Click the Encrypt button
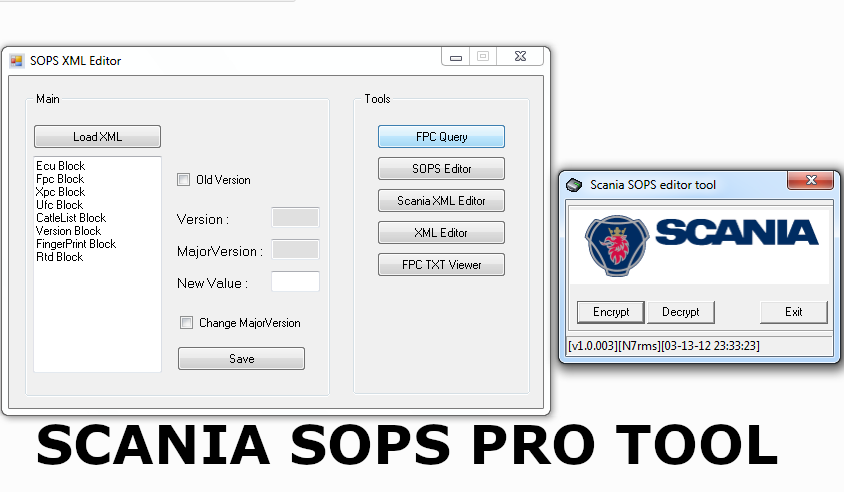 pos(611,312)
